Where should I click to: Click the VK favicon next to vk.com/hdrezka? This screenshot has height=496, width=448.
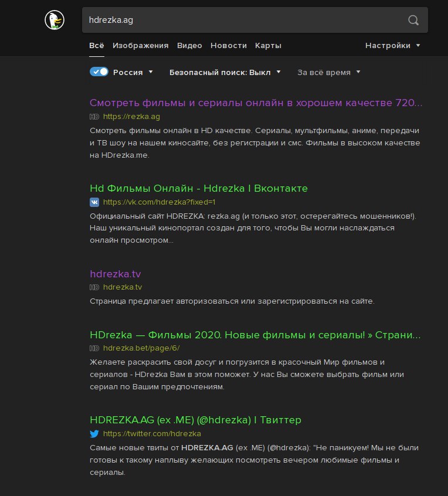click(94, 202)
